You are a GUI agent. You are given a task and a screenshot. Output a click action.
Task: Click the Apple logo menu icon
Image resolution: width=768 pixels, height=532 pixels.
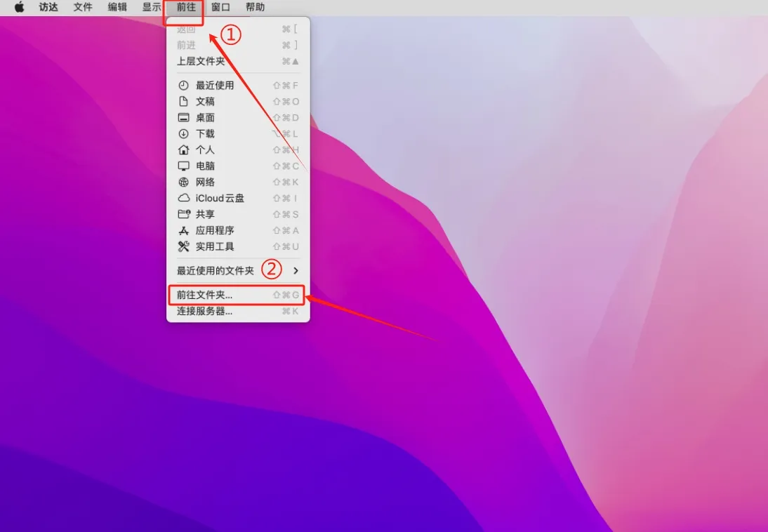(20, 7)
